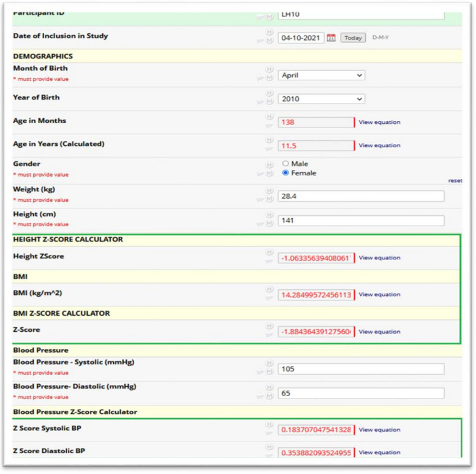Click comment balloon icon for Gender field
The height and width of the screenshot is (474, 476).
coord(261,174)
